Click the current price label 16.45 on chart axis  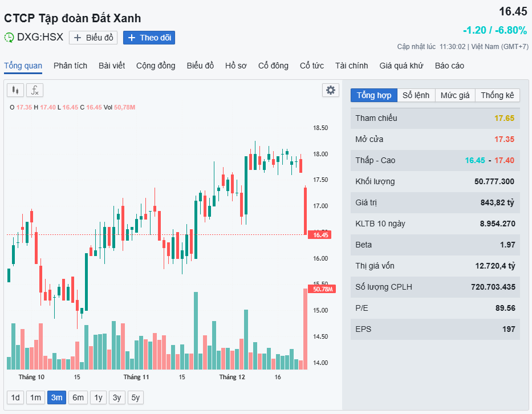pyautogui.click(x=320, y=235)
